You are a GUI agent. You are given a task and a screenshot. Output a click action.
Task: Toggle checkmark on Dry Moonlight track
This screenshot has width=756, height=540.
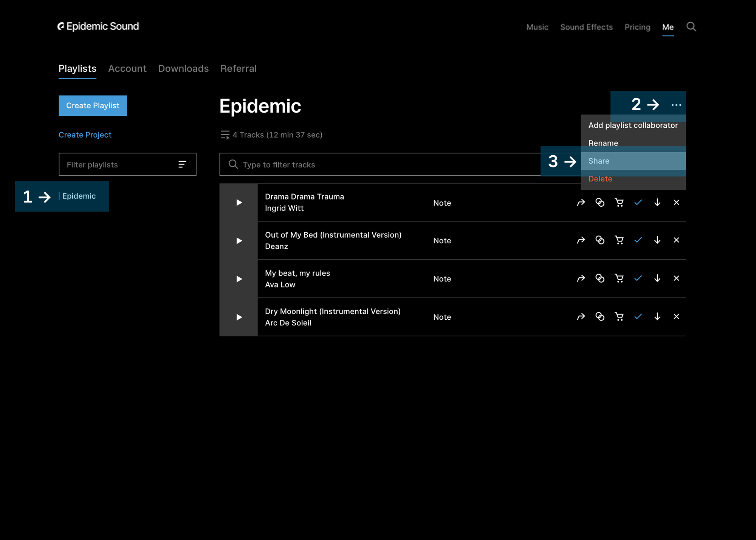[638, 317]
